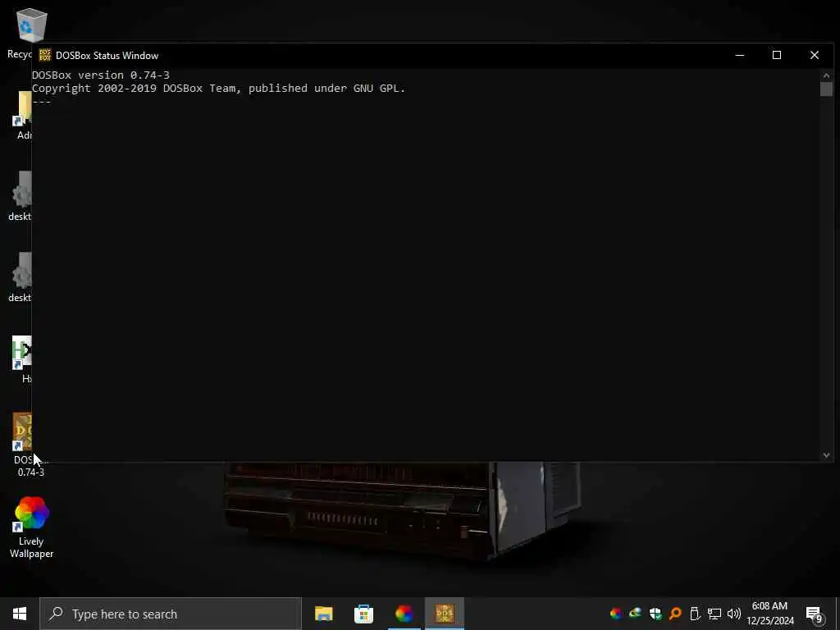The height and width of the screenshot is (630, 840).
Task: Click the DOSBox window scrollbar thumb
Action: point(826,89)
